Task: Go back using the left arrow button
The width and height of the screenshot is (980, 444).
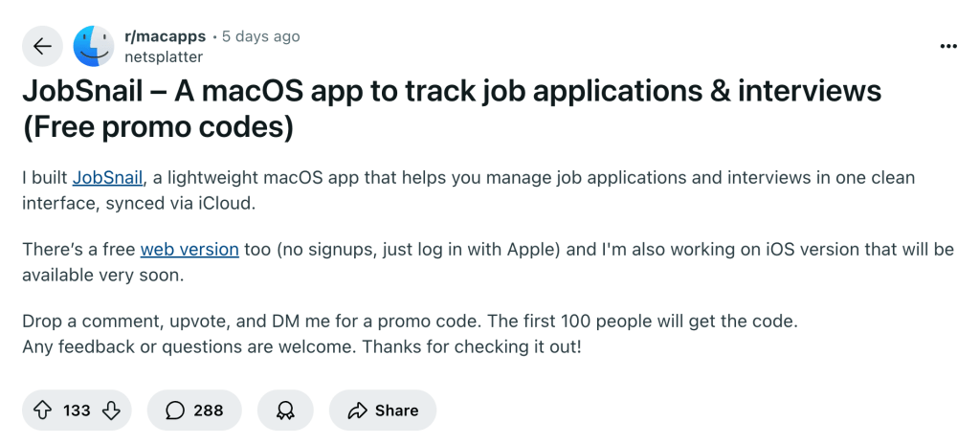Action: click(x=42, y=46)
